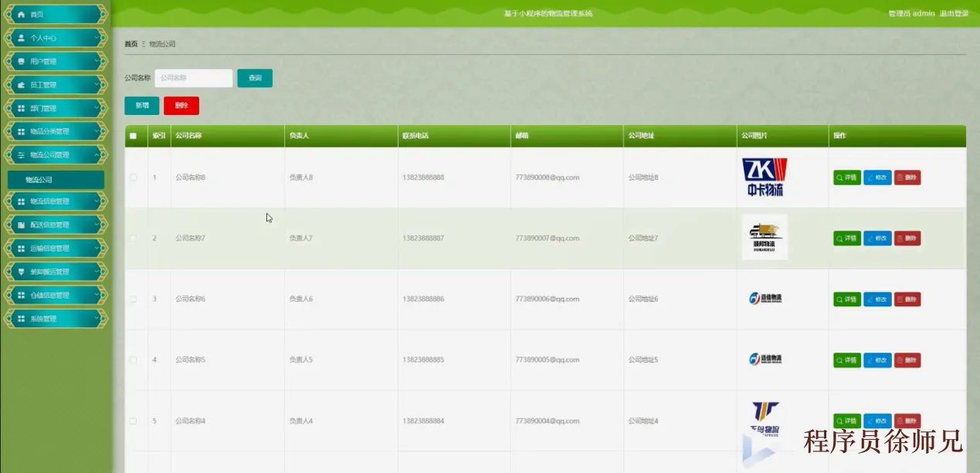Focus the 公司名称 search input field

coord(194,78)
